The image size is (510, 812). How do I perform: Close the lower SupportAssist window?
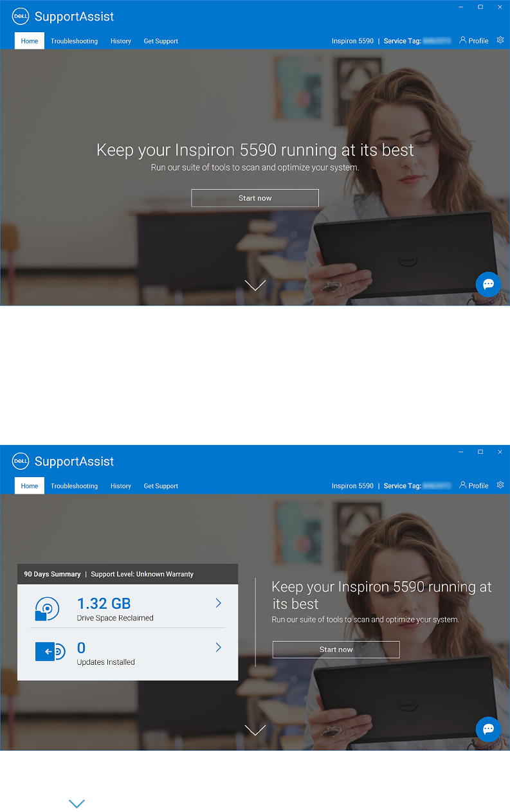point(500,452)
